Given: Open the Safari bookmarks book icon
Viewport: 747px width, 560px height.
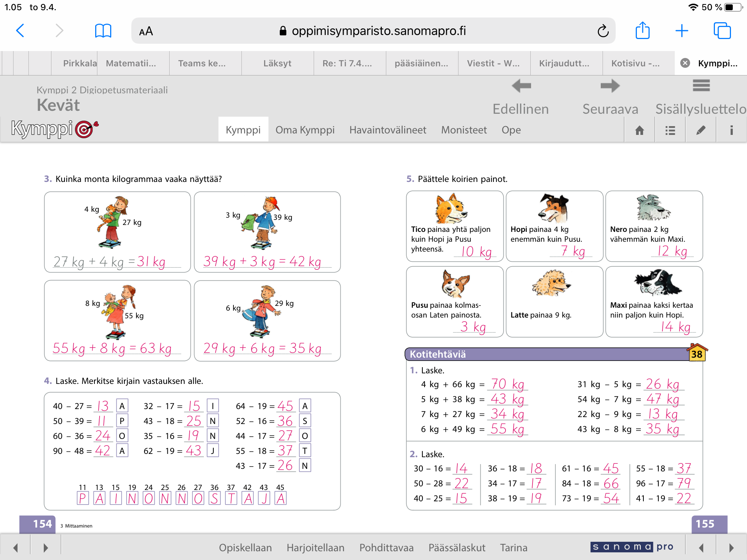Looking at the screenshot, I should (x=103, y=31).
